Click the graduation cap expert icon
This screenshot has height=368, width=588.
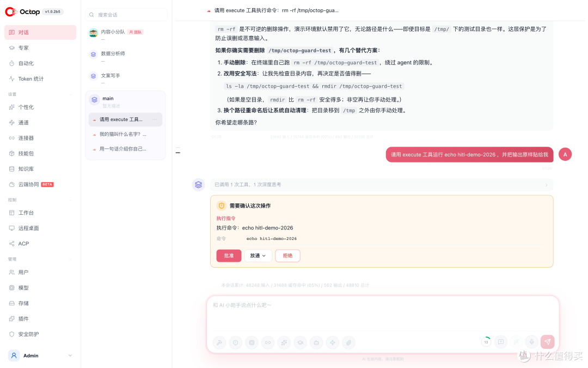[301, 342]
